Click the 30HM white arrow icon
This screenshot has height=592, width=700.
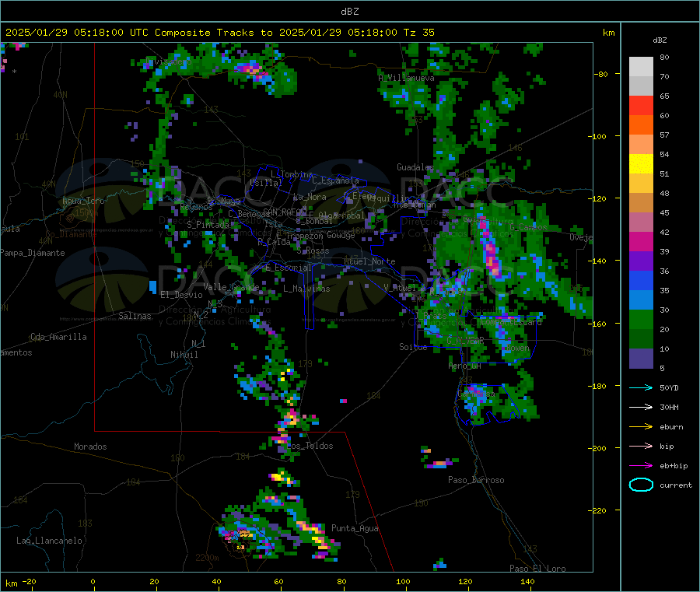641,407
